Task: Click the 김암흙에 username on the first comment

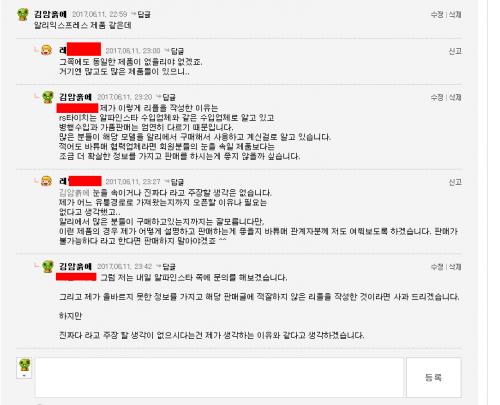Action: pos(50,14)
